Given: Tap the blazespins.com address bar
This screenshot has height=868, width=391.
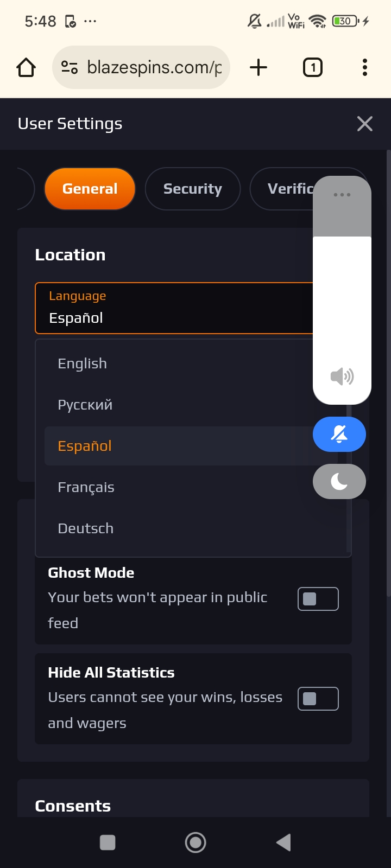Looking at the screenshot, I should 154,68.
